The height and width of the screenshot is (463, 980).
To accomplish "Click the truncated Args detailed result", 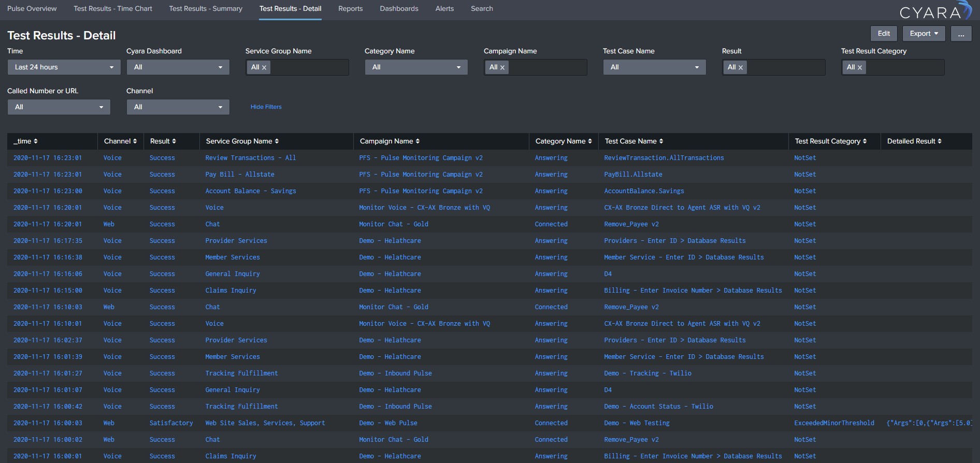I will pos(929,423).
